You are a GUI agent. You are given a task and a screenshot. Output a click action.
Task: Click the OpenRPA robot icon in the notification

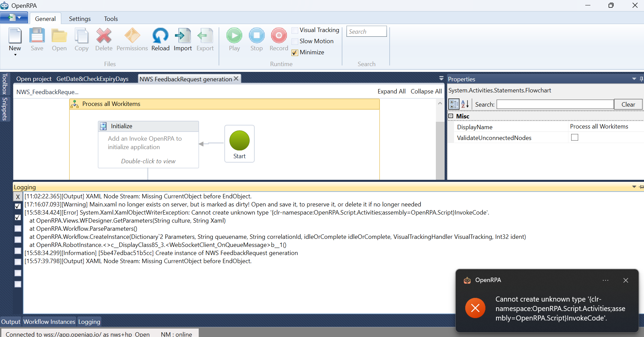(467, 280)
